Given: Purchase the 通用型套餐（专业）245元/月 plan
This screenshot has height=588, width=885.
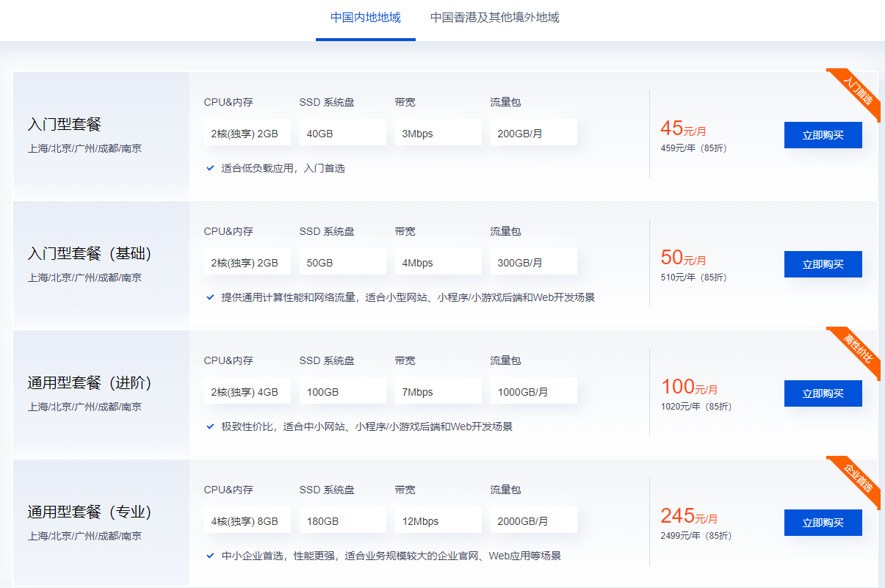Looking at the screenshot, I should pyautogui.click(x=823, y=523).
